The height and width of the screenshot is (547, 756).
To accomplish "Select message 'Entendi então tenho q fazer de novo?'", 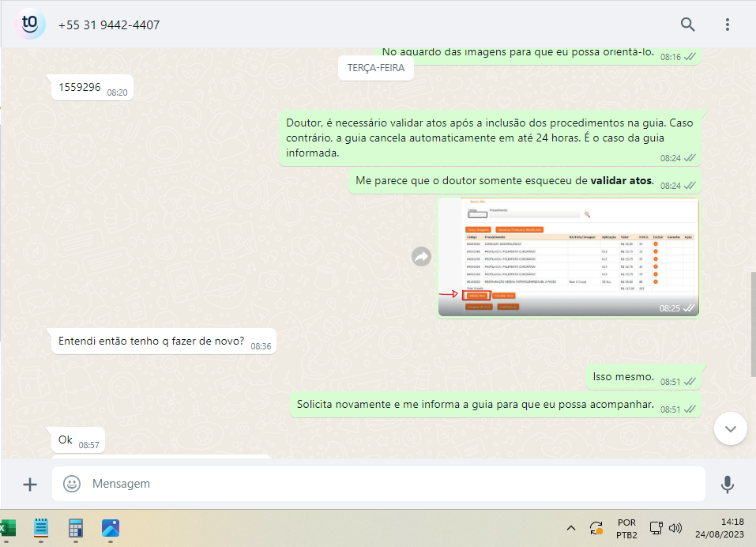I will point(164,341).
